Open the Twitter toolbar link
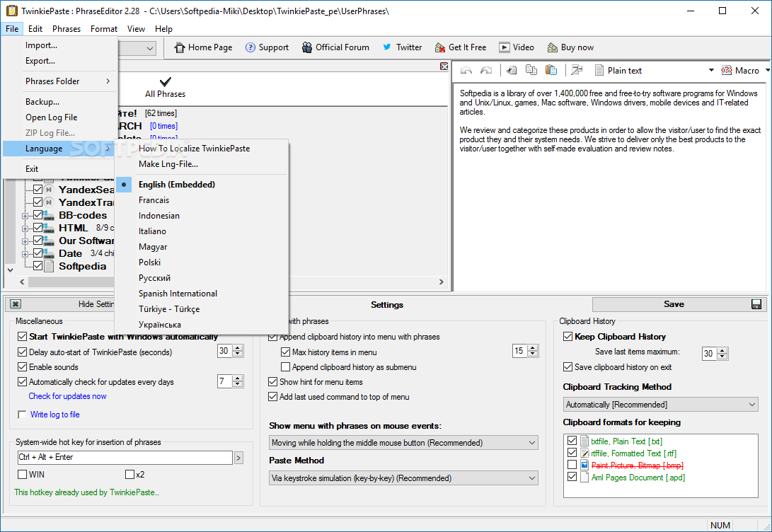 (402, 47)
